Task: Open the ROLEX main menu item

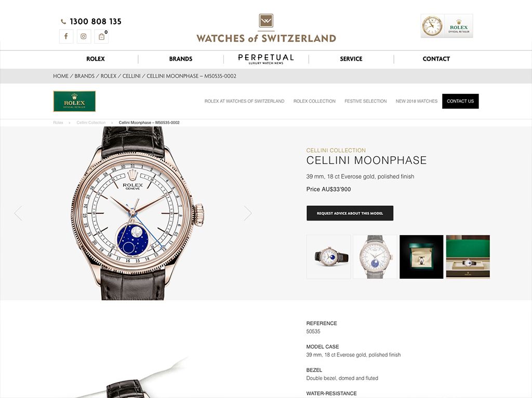Action: pyautogui.click(x=96, y=59)
